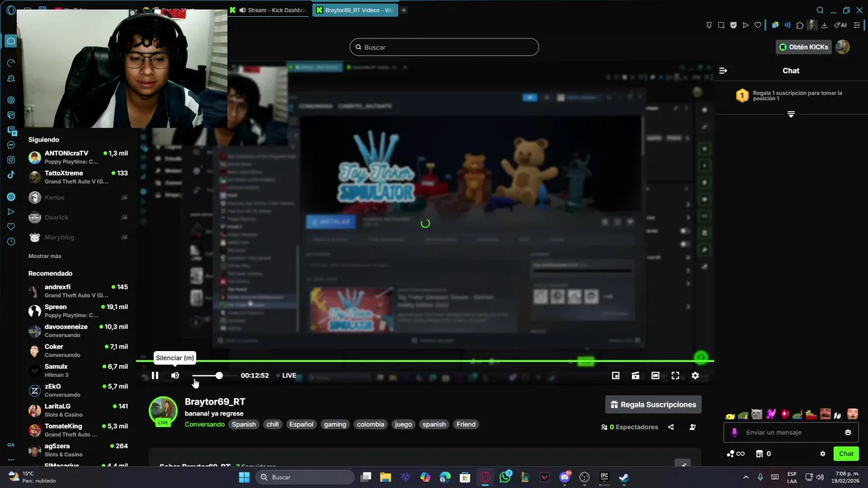868x488 pixels.
Task: Open the AI assistant button in toolbar
Action: (x=840, y=25)
